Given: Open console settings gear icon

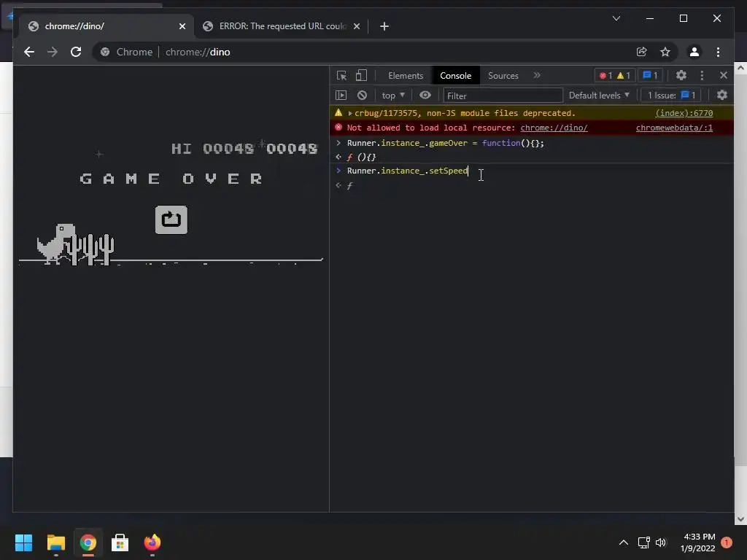Looking at the screenshot, I should (722, 96).
